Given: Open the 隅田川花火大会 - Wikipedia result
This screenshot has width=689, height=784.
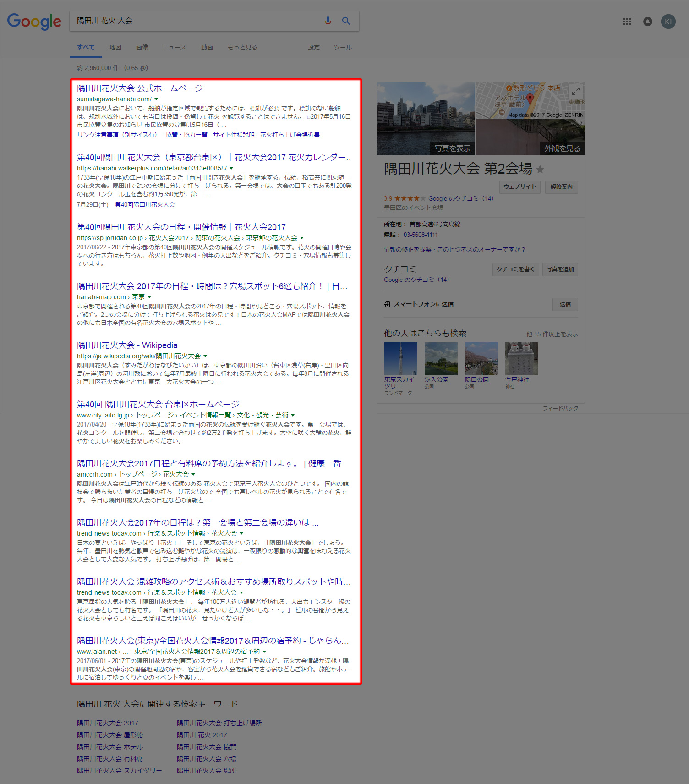Looking at the screenshot, I should [x=127, y=345].
